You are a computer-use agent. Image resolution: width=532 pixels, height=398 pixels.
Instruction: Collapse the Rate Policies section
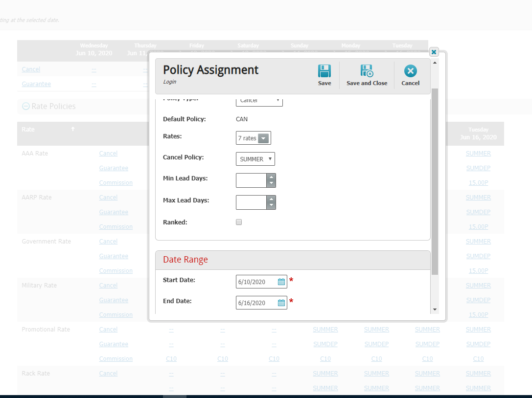click(26, 106)
